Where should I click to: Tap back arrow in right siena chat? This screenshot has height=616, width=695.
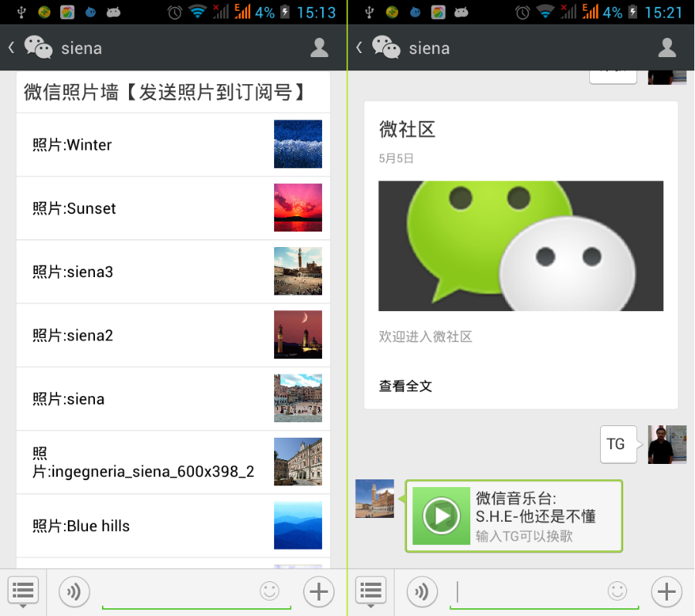359,47
